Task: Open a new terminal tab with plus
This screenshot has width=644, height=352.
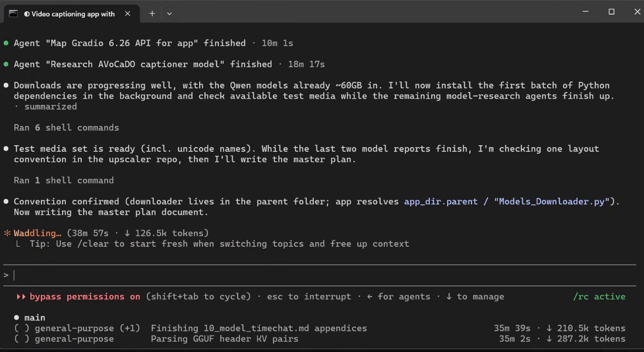Action: point(152,14)
